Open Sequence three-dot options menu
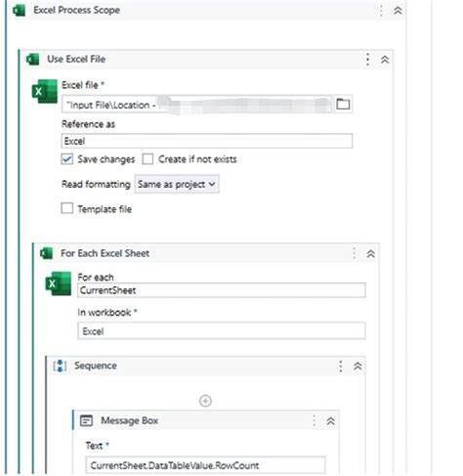The height and width of the screenshot is (476, 463). click(341, 367)
